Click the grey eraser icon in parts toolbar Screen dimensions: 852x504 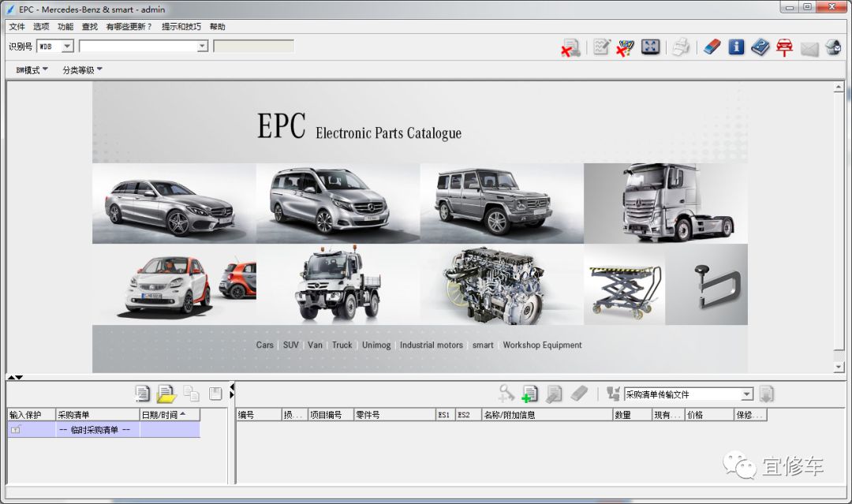(579, 394)
